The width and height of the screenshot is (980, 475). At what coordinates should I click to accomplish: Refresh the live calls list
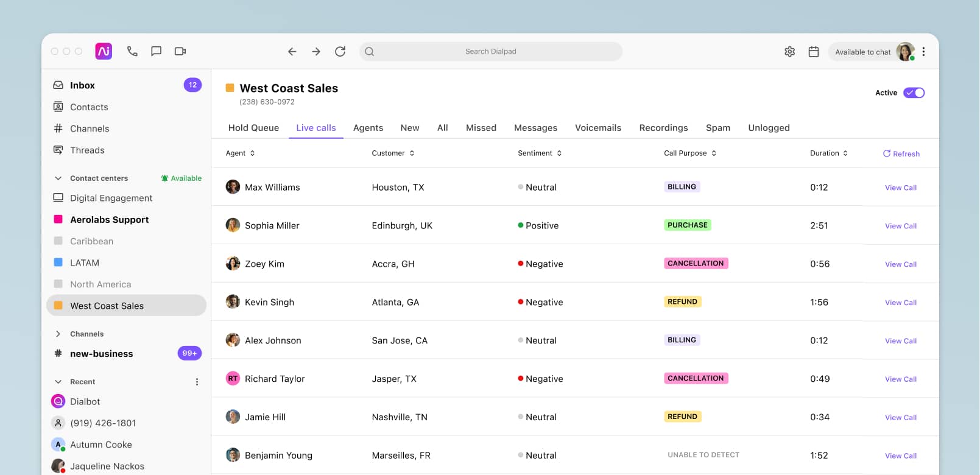tap(901, 153)
